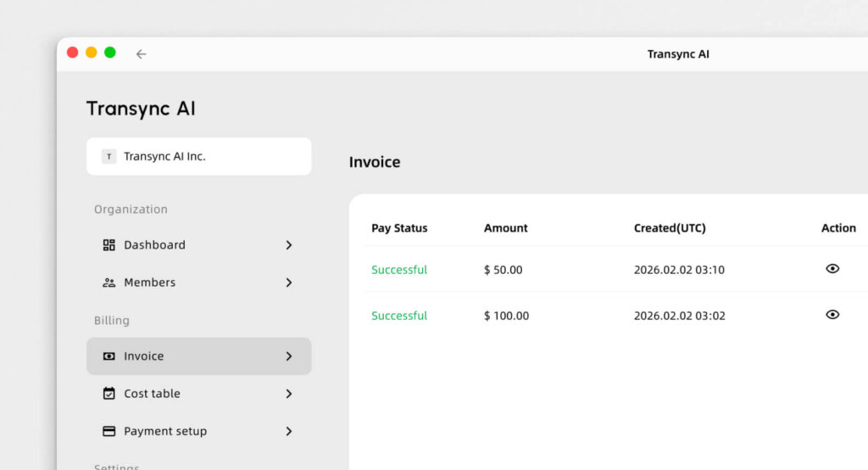Click the Invoice money icon
The width and height of the screenshot is (868, 470).
pyautogui.click(x=108, y=356)
